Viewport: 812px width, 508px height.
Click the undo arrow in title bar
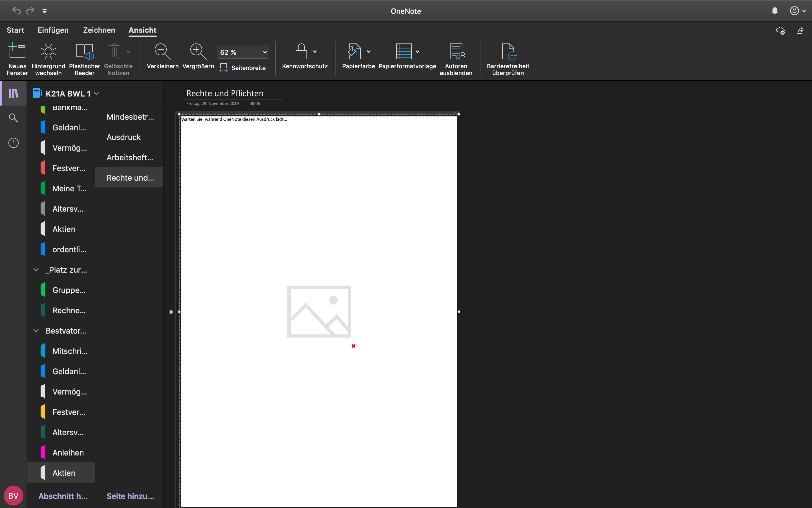click(x=16, y=11)
